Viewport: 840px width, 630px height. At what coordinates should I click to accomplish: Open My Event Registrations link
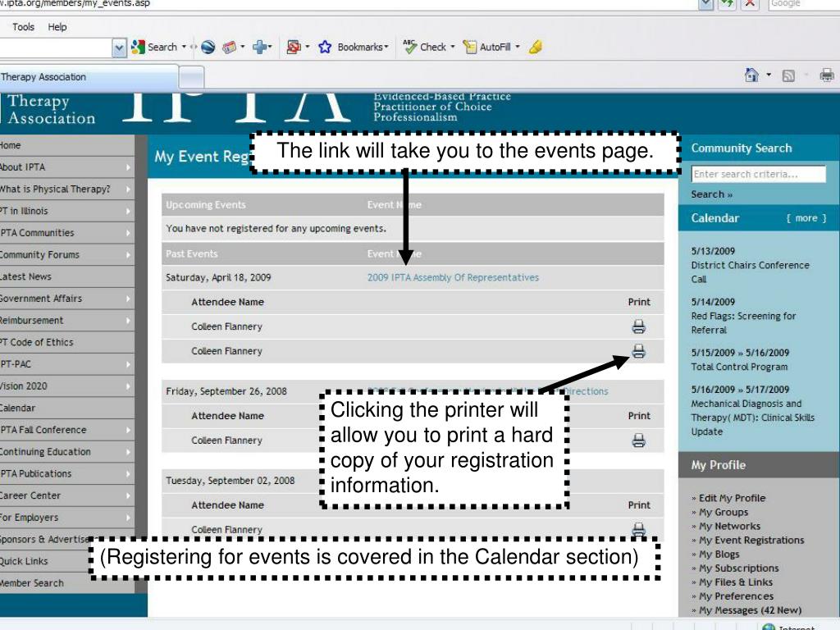click(751, 540)
